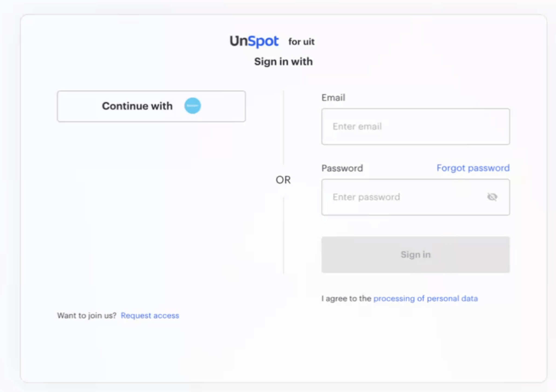
Task: Click 'Continue with' text inside button
Action: click(137, 106)
